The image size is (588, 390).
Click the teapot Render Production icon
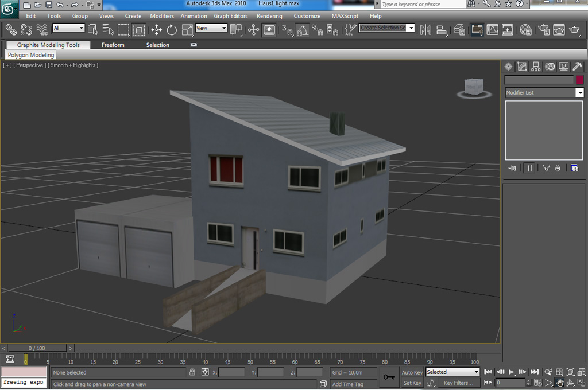574,29
